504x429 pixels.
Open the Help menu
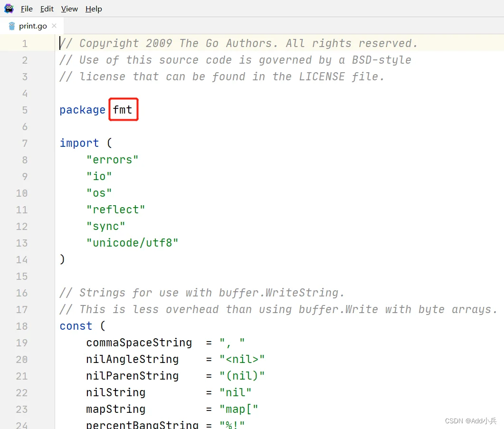(94, 9)
